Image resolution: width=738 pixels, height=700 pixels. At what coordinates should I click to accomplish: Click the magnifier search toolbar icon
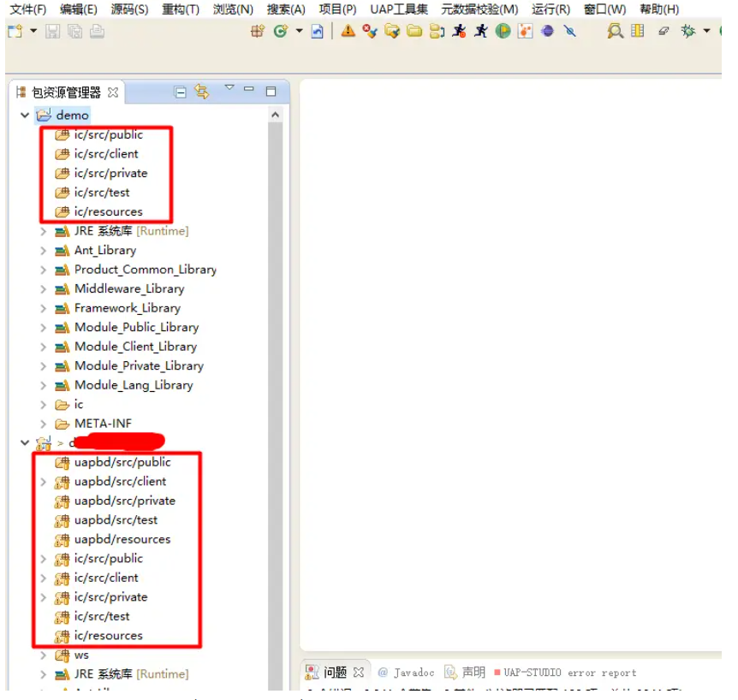coord(615,32)
